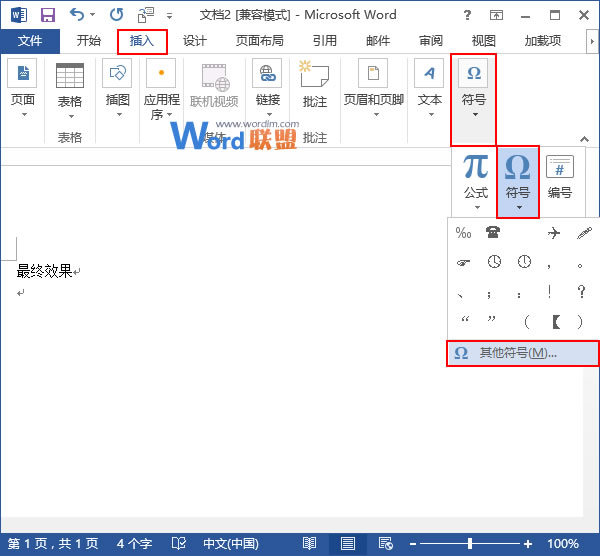Change language 中文(中国)

(x=231, y=543)
